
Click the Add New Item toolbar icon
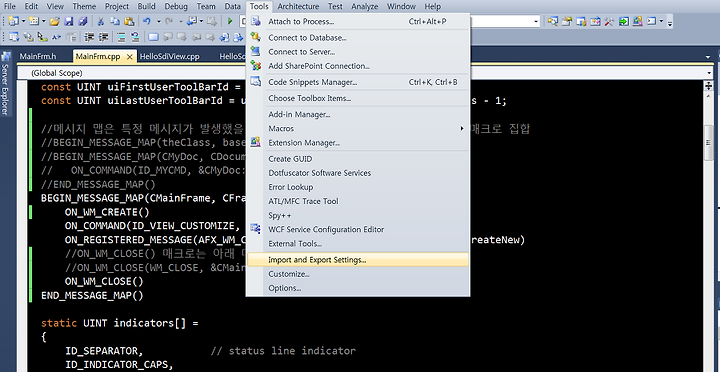[x=34, y=21]
